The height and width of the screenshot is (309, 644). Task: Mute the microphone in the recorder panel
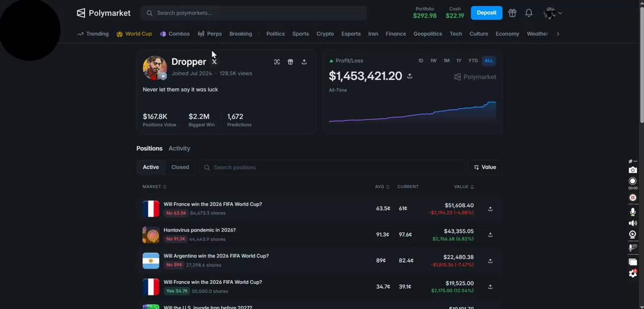[633, 211]
